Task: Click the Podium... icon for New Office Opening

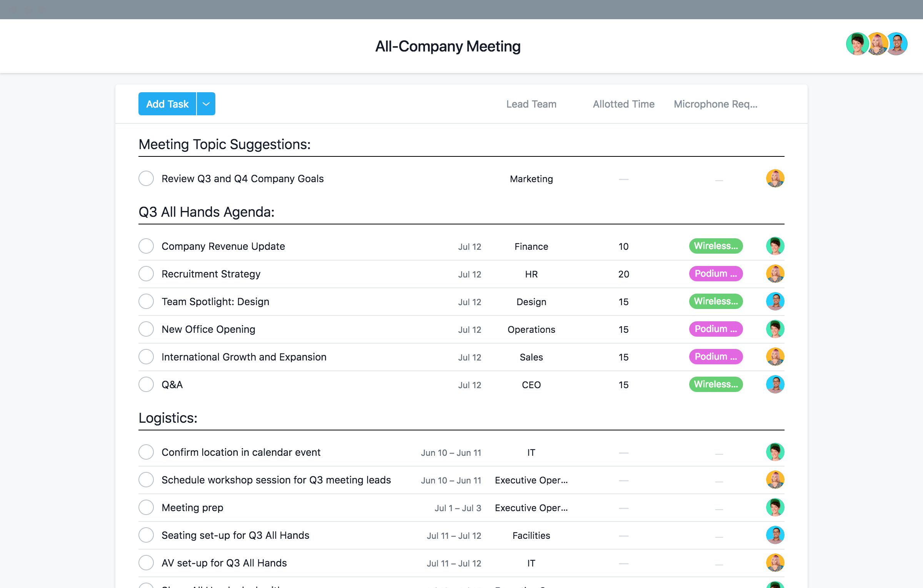Action: click(x=715, y=329)
